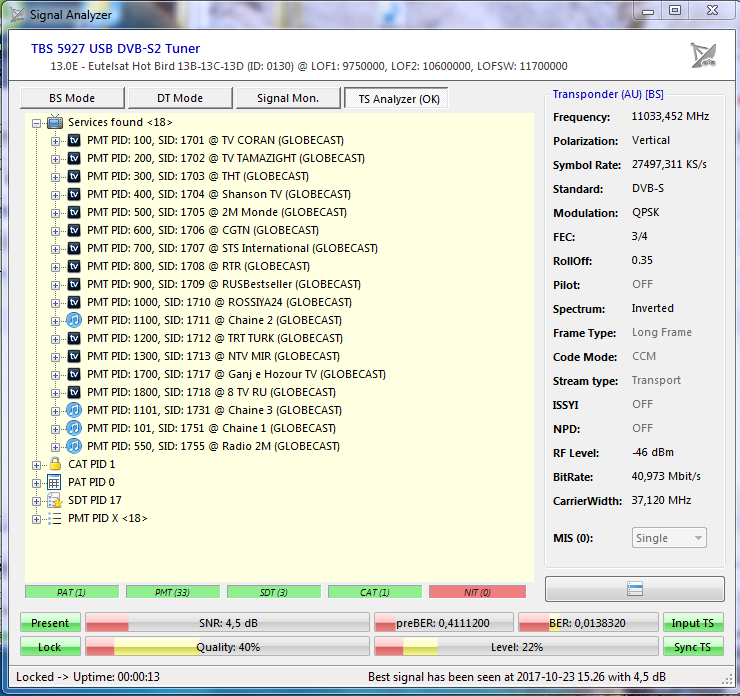Viewport: 740px width, 696px height.
Task: Click the red NIT (0) status indicator
Action: [x=477, y=592]
